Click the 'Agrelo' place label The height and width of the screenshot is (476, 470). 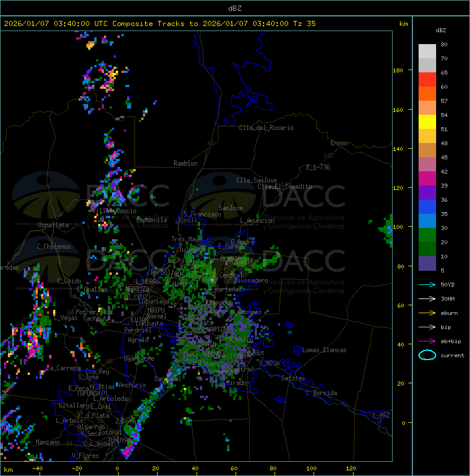pos(138,340)
